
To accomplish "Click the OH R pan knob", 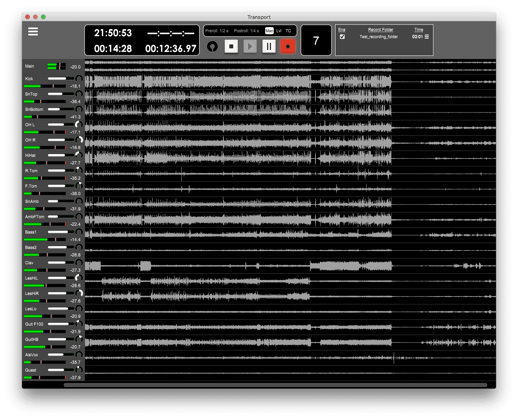I will click(79, 140).
